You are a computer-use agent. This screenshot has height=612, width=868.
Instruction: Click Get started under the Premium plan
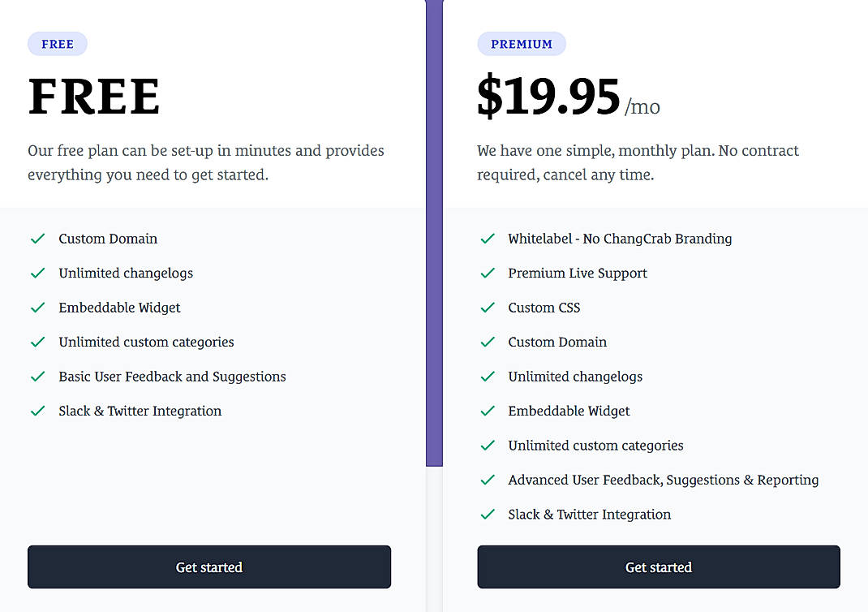click(x=658, y=567)
